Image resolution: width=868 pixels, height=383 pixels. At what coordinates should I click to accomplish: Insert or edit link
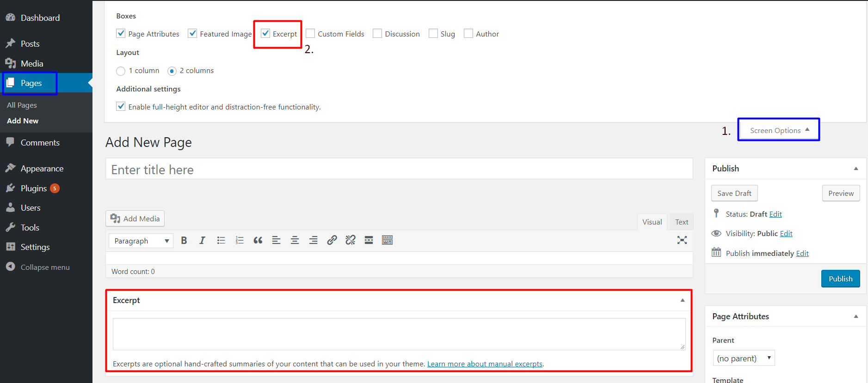332,240
